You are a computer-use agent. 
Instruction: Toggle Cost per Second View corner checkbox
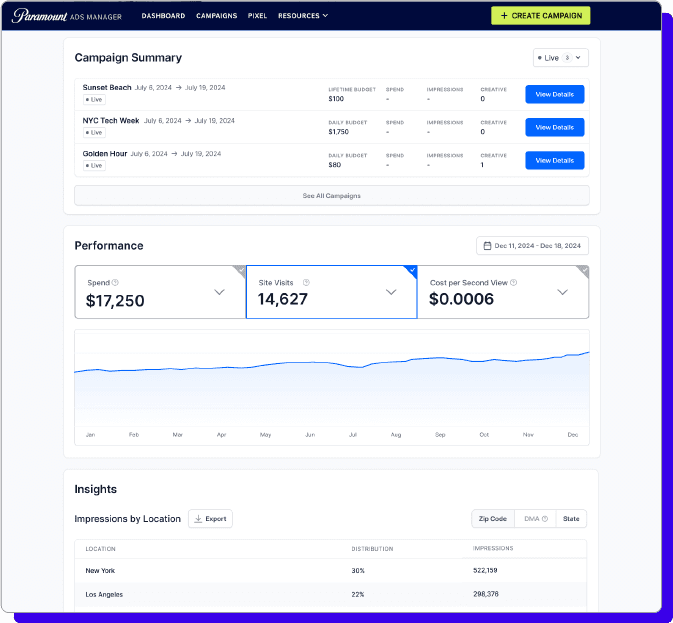tap(583, 270)
